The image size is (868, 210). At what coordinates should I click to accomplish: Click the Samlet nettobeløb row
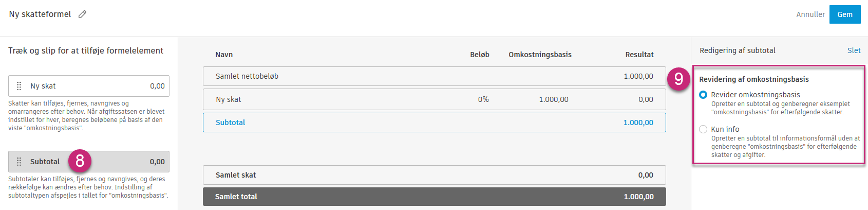pyautogui.click(x=434, y=76)
